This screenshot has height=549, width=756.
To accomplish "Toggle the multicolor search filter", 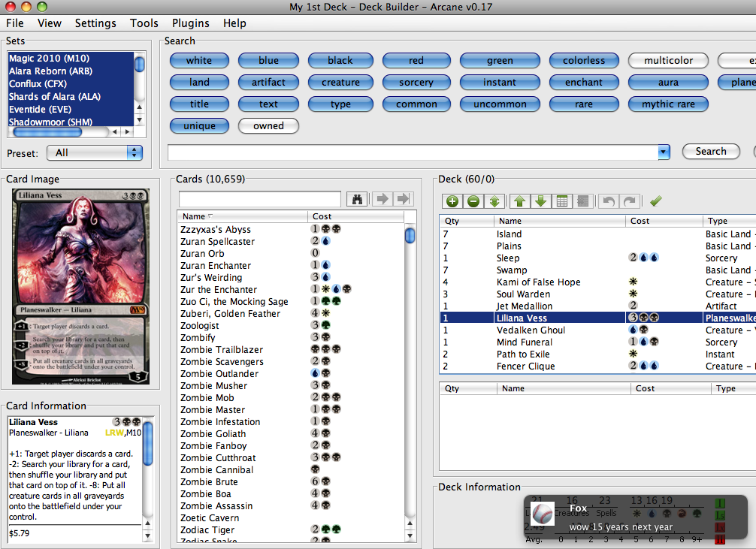I will click(x=668, y=60).
